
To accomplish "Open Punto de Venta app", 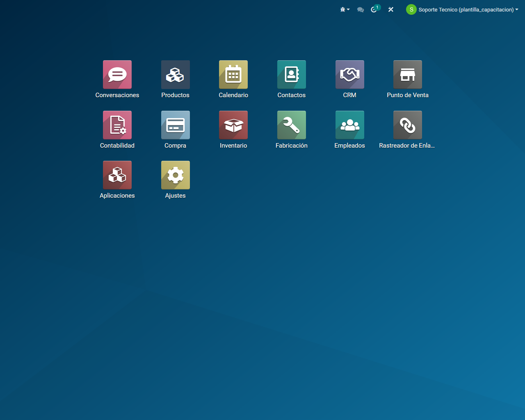I will click(x=407, y=75).
